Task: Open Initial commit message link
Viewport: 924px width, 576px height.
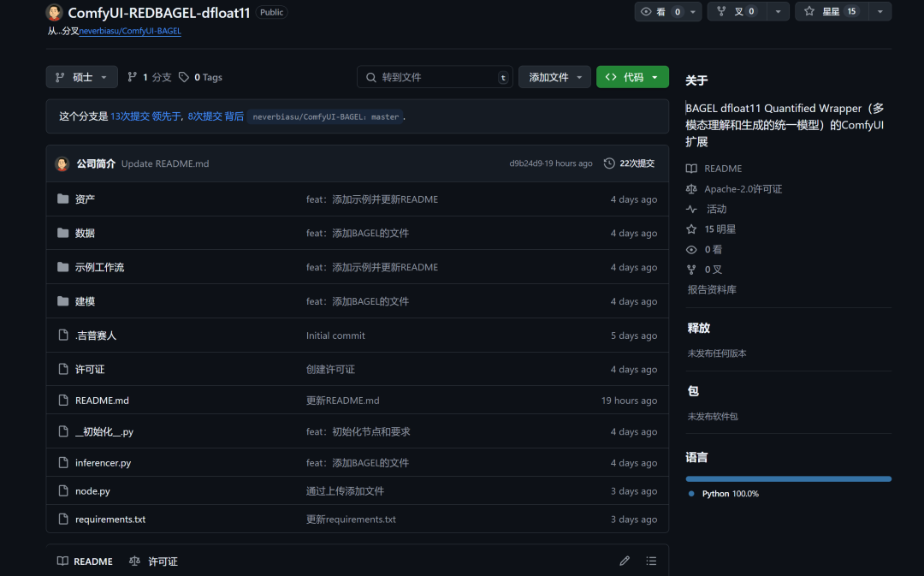Action: point(335,336)
